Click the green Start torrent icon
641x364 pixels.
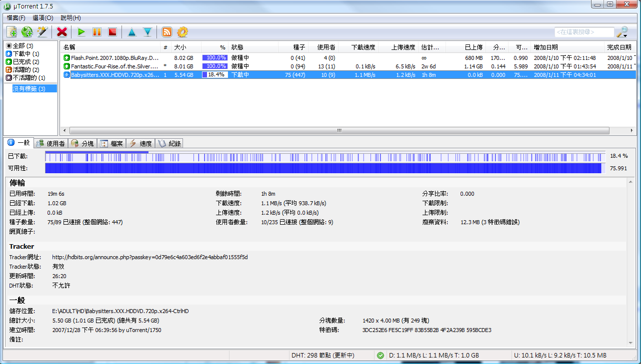point(81,32)
